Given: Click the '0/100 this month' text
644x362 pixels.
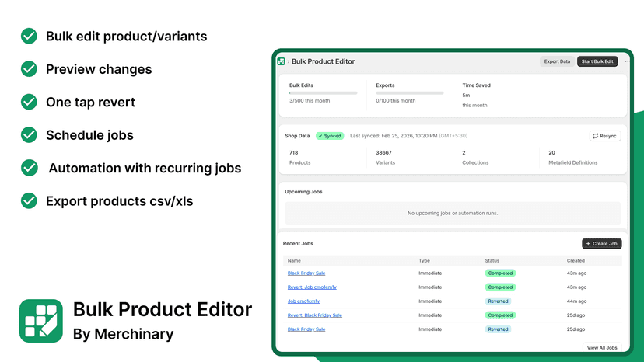Looking at the screenshot, I should (x=396, y=100).
